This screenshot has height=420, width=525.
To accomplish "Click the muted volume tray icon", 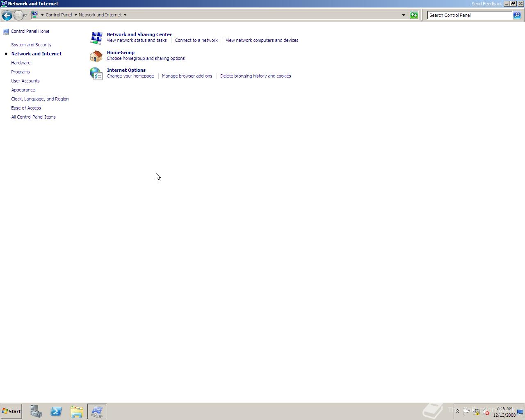I will [486, 411].
